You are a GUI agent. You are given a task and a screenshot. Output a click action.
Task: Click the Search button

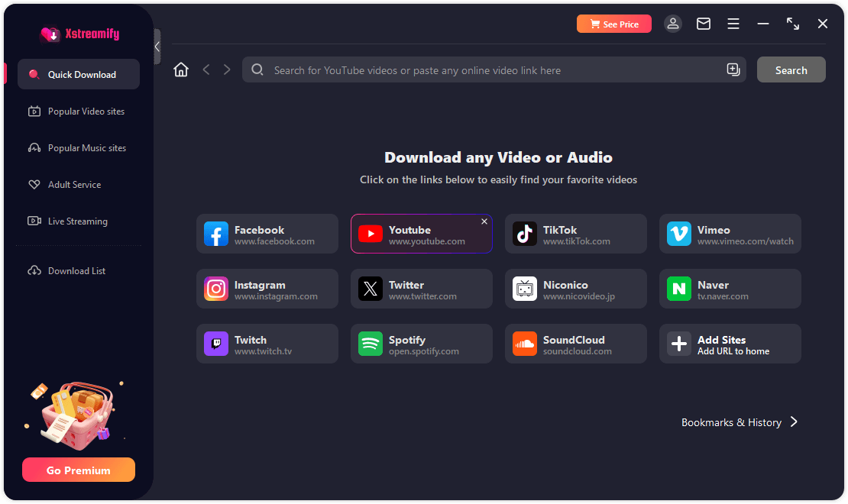791,70
